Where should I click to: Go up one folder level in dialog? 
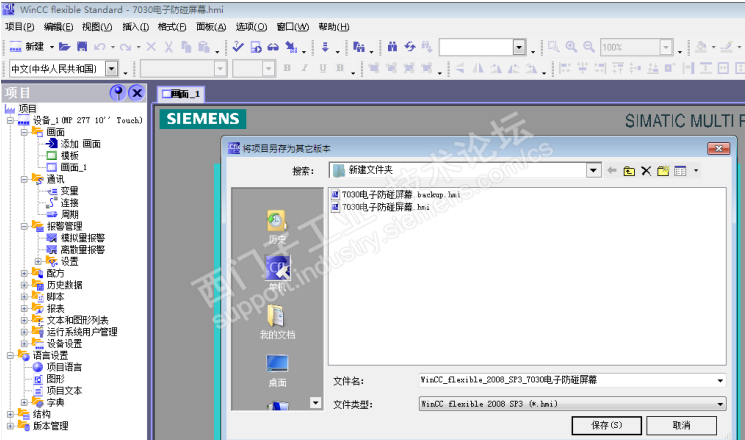point(629,171)
